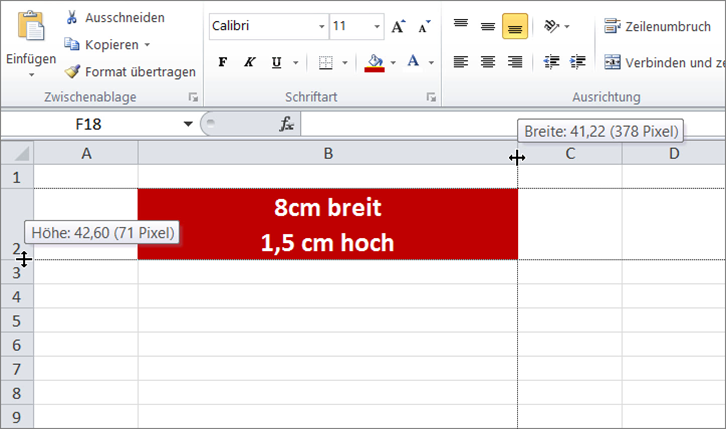Select top vertical alignment icon
Image resolution: width=726 pixels, height=429 pixels.
pos(461,26)
